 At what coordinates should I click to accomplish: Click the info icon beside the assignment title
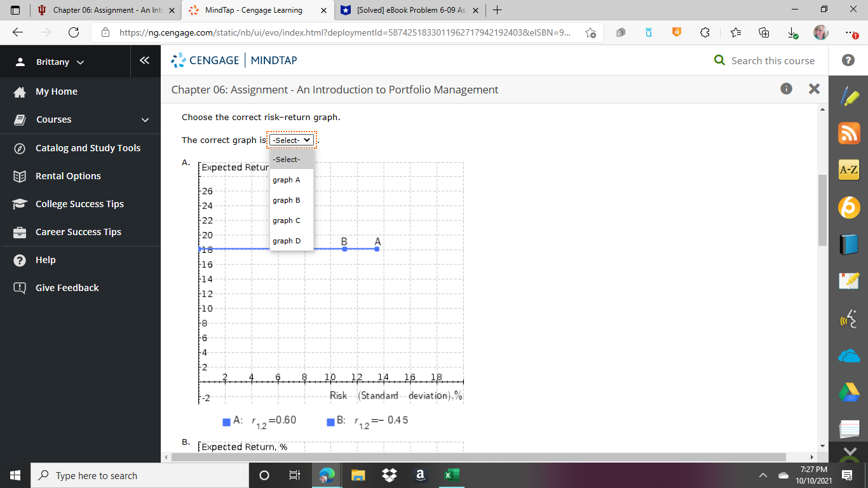tap(786, 89)
